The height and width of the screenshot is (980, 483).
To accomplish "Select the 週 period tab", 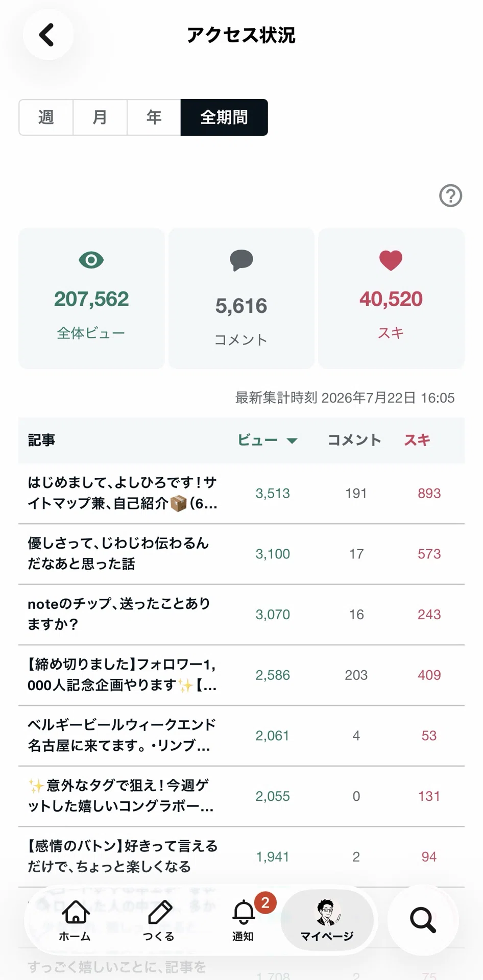I will coord(46,117).
